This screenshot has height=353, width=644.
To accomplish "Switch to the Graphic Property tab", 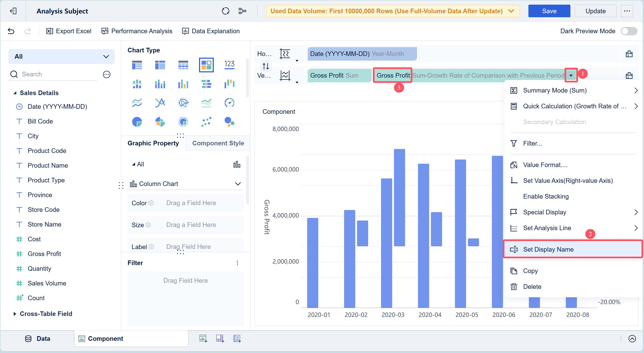I will coord(153,143).
